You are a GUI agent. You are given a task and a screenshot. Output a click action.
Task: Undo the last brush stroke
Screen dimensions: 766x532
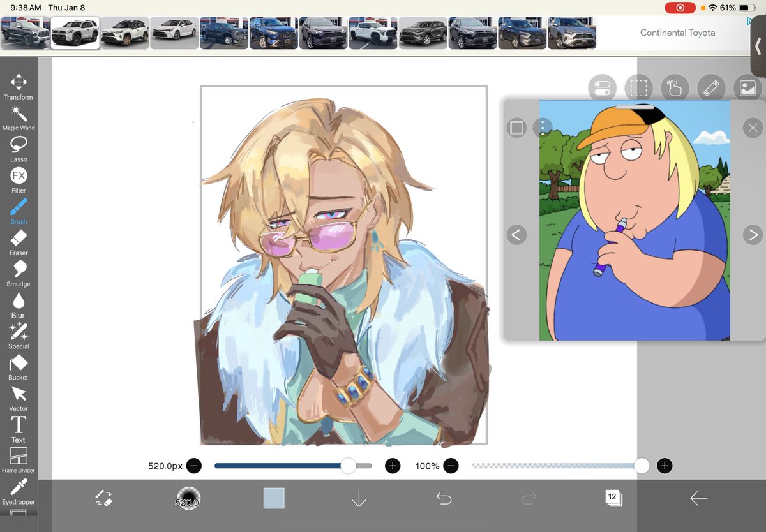[x=444, y=498]
